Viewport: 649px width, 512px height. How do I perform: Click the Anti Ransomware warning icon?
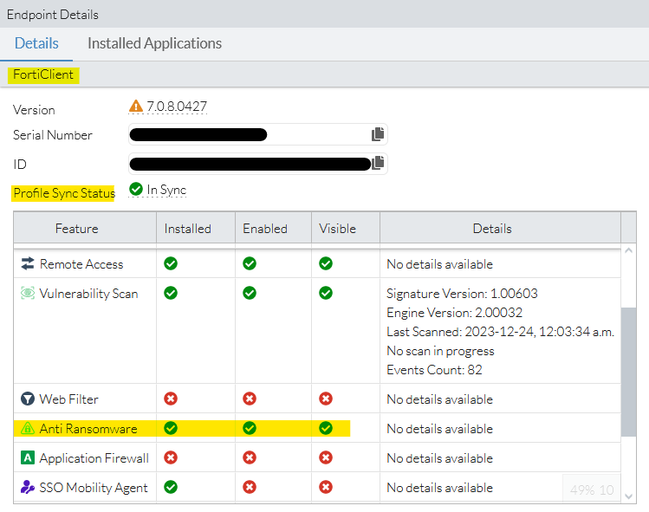click(28, 429)
